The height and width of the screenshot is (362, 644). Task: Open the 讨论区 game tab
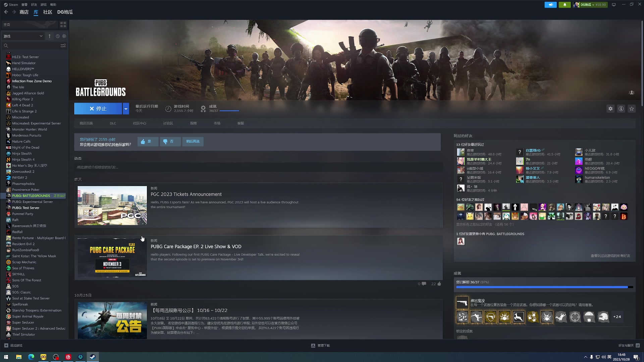click(x=168, y=123)
